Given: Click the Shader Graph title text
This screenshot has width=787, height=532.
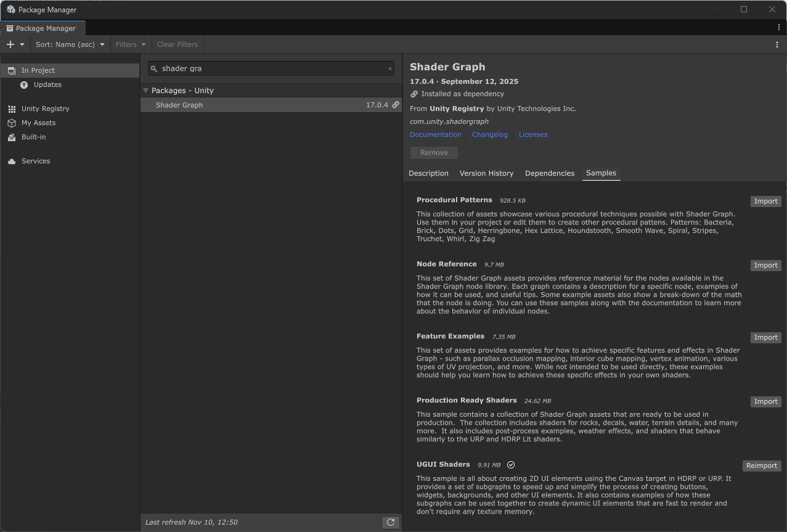Looking at the screenshot, I should click(447, 67).
